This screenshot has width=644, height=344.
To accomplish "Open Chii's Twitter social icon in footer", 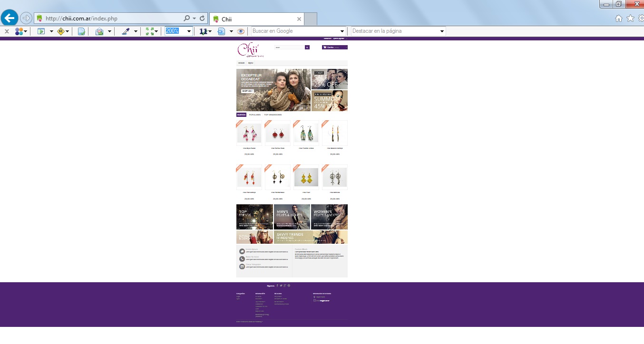I will click(281, 286).
